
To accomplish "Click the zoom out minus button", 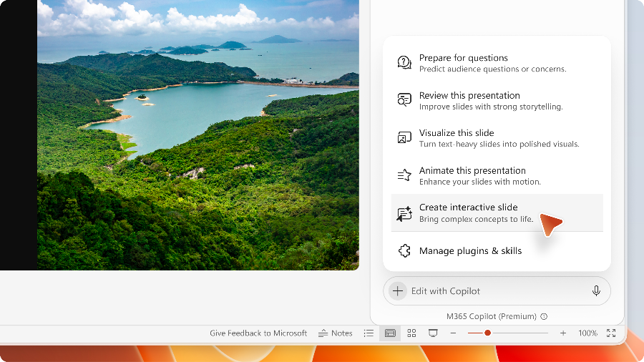I will pos(453,333).
